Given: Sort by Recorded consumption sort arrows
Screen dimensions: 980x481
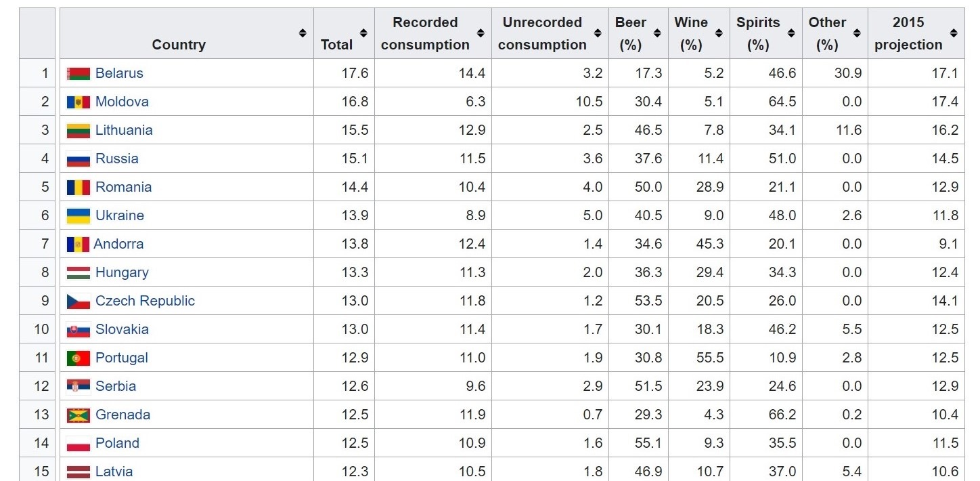Looking at the screenshot, I should point(481,33).
